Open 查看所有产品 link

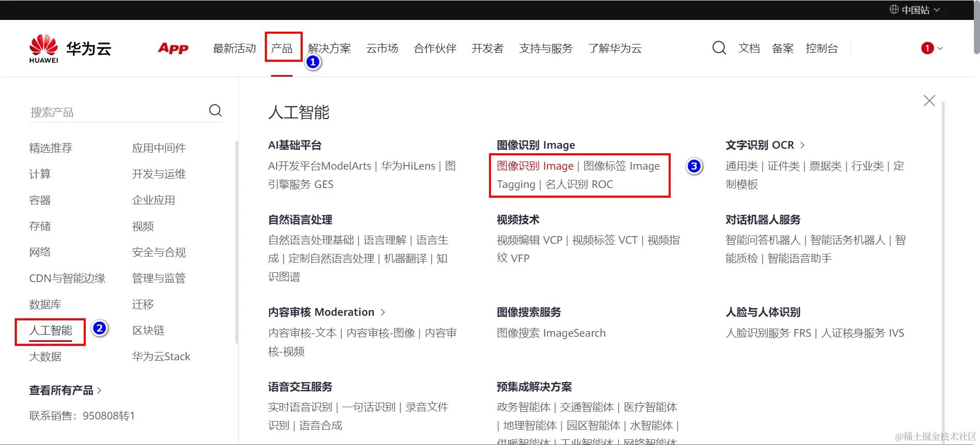click(65, 390)
